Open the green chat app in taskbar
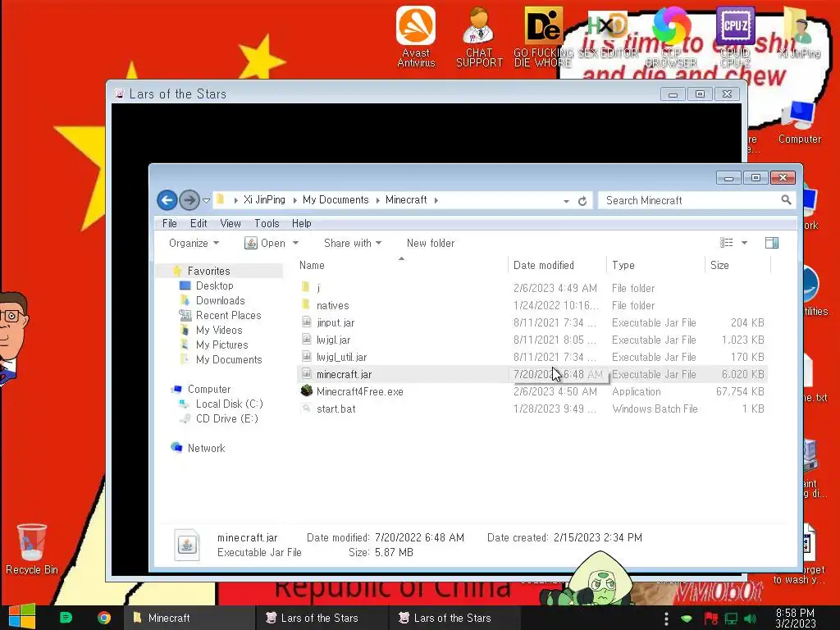The image size is (840, 630). tap(66, 618)
